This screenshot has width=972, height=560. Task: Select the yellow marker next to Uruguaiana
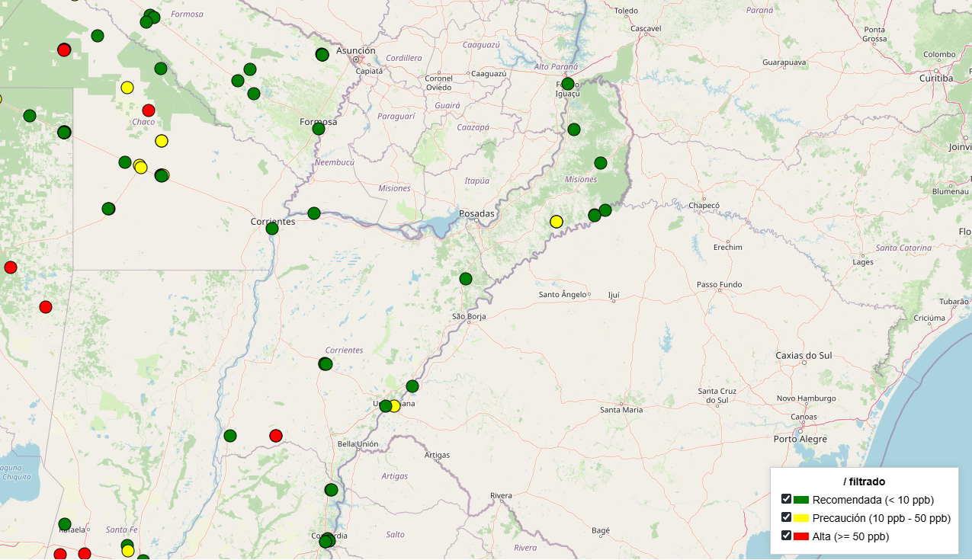[x=394, y=406]
